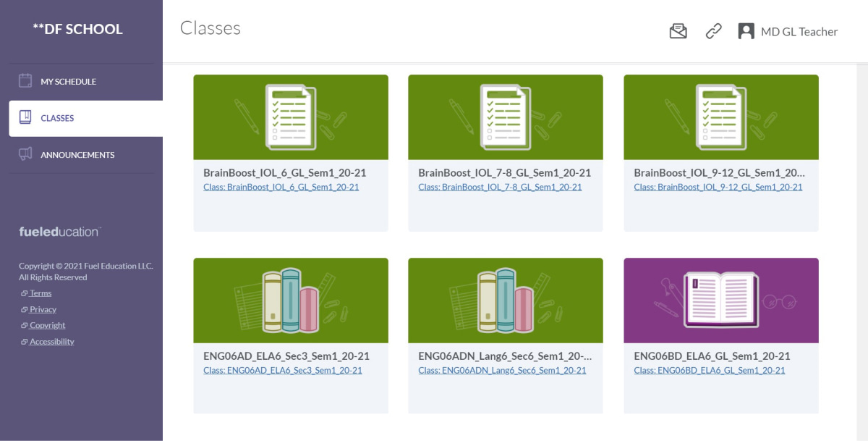This screenshot has width=868, height=441.
Task: Follow the Class: ENG06ADN_Lang6_Sec6 link
Action: coord(502,370)
